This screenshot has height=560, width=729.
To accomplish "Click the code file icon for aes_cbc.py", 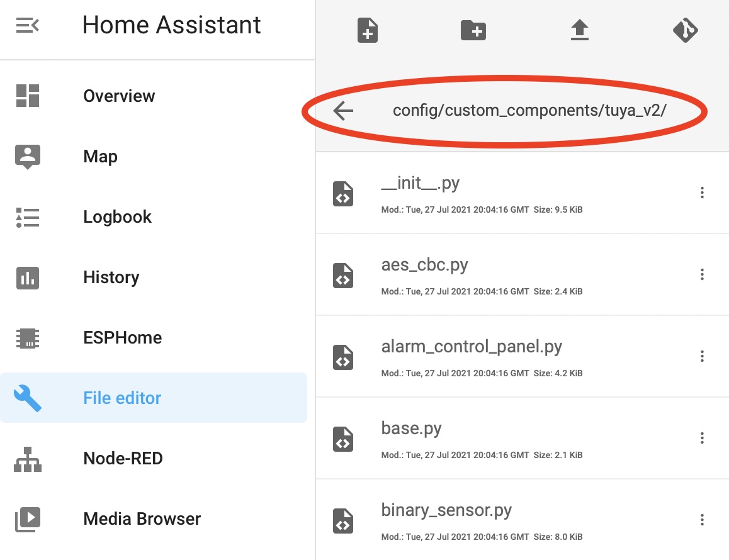I will tap(343, 276).
